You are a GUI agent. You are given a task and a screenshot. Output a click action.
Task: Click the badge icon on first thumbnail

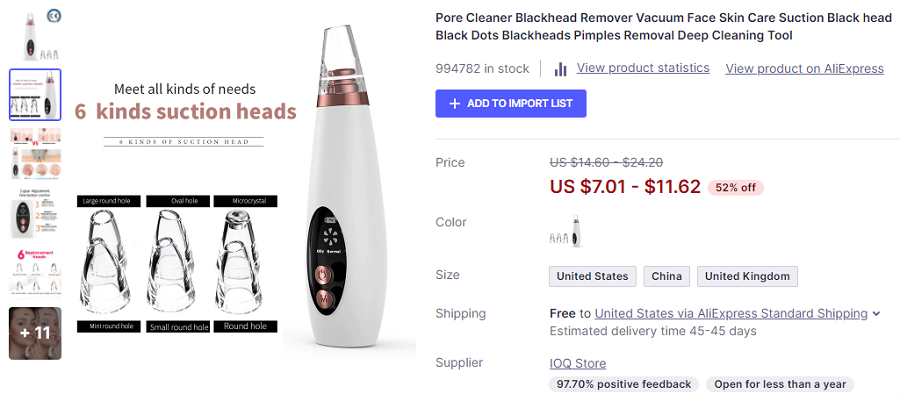click(53, 16)
